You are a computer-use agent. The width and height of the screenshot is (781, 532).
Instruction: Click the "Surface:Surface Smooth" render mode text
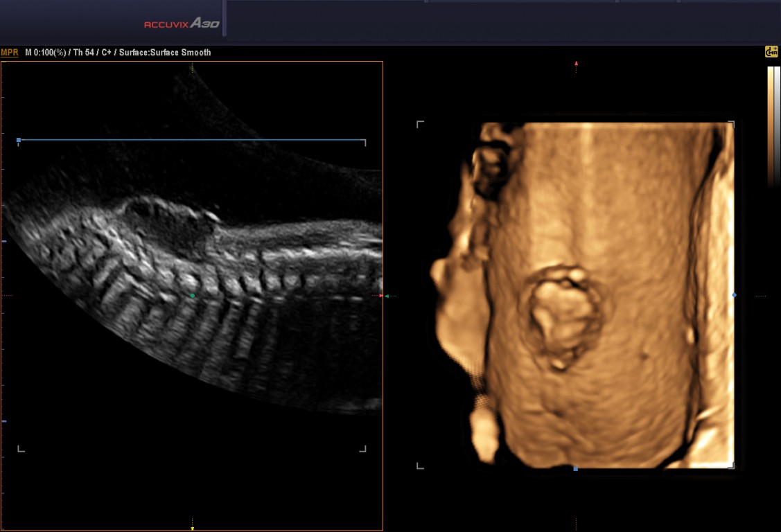tap(165, 52)
